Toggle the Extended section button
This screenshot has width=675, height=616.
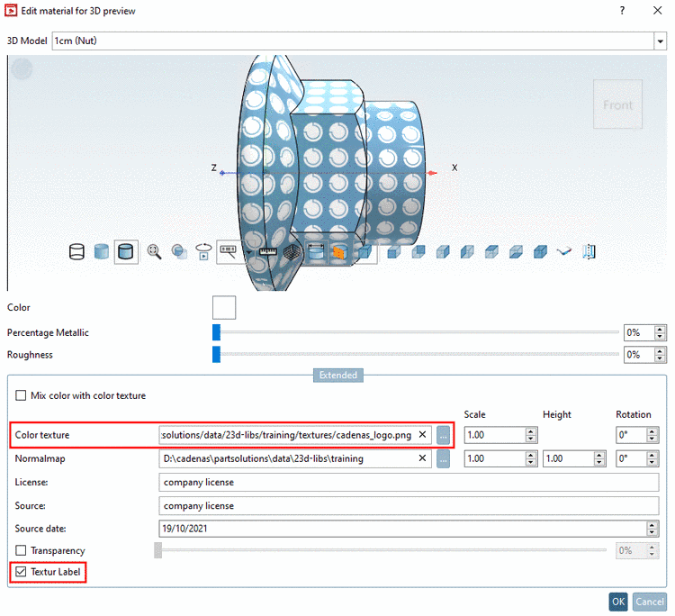[337, 376]
